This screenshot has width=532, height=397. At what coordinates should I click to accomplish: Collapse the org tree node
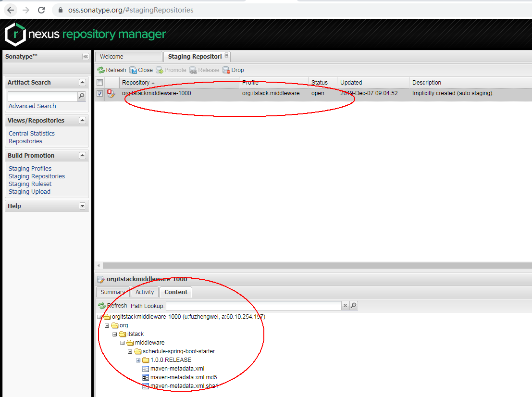tap(107, 326)
